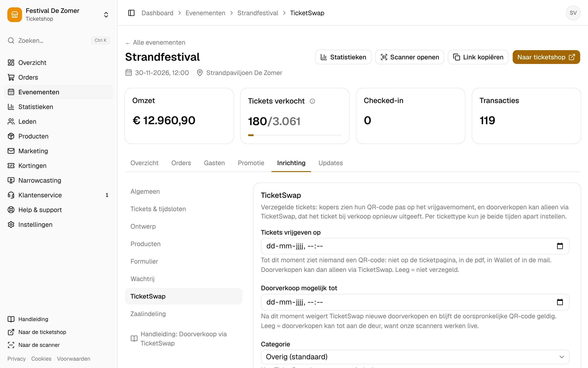This screenshot has width=588, height=368.
Task: Click Evenementen in the breadcrumb
Action: (205, 13)
